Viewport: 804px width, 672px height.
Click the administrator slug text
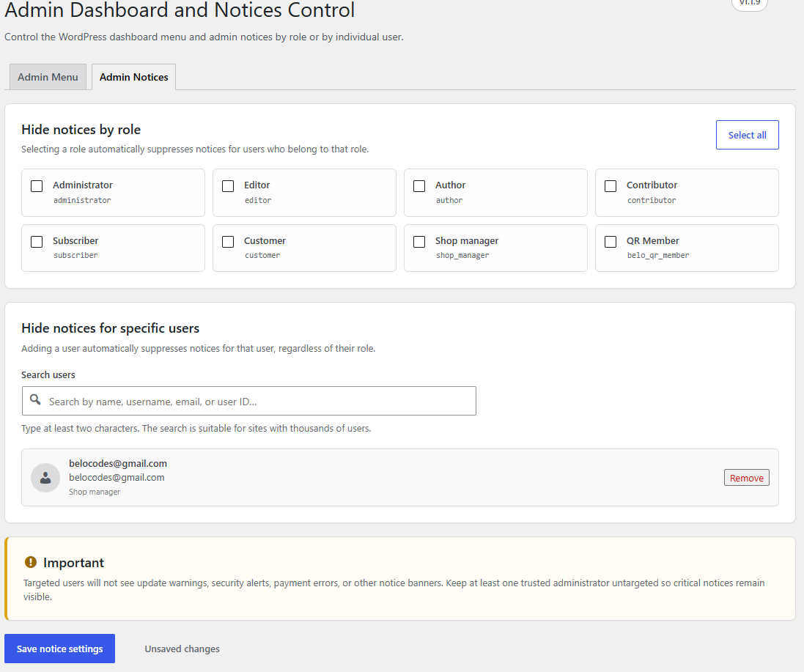point(82,200)
